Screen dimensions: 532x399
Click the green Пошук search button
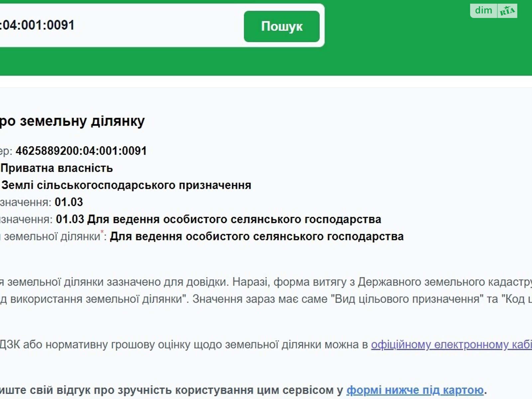pos(282,26)
